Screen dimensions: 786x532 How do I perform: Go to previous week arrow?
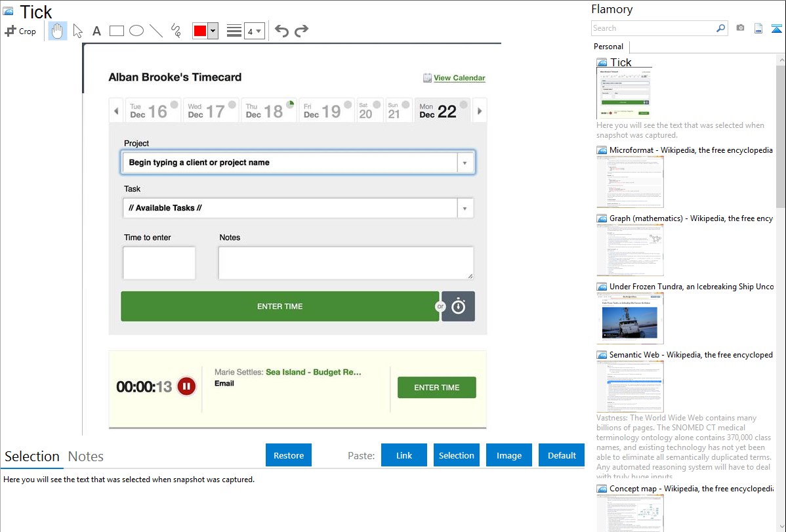click(x=116, y=111)
